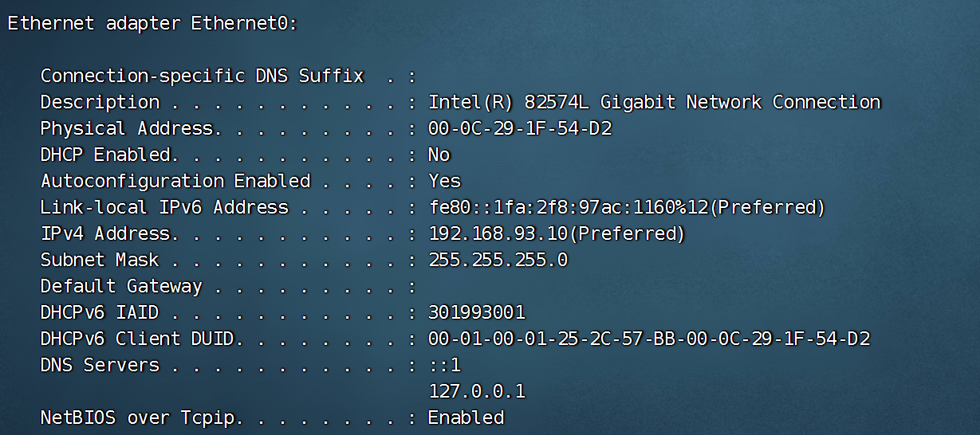Click the DHCPv6 IAID value 301993001
The width and height of the screenshot is (980, 435).
point(477,312)
